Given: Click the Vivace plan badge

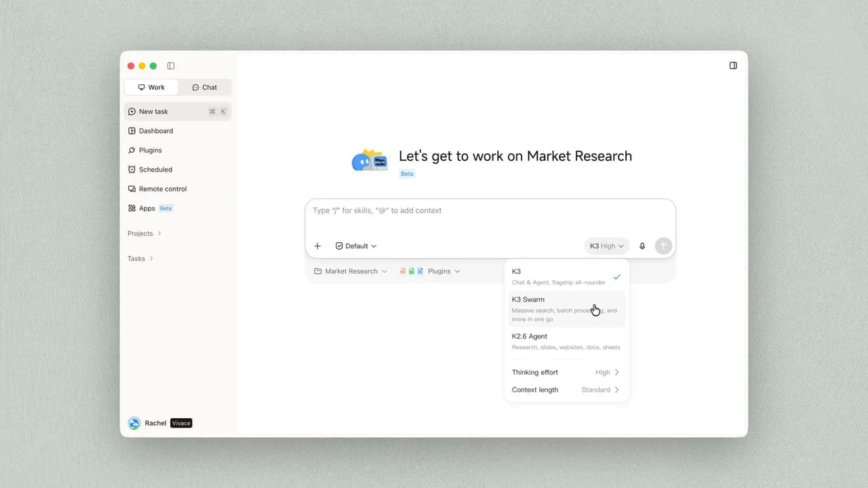Looking at the screenshot, I should [181, 423].
